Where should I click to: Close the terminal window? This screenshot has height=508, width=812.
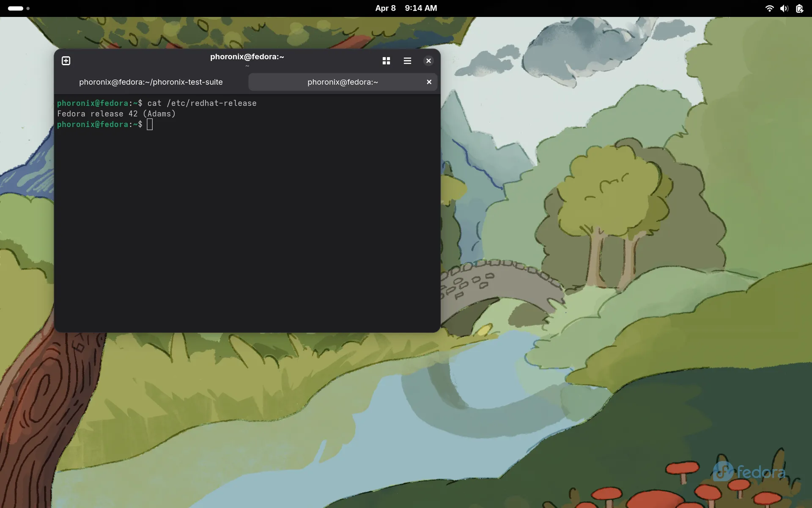click(x=428, y=61)
